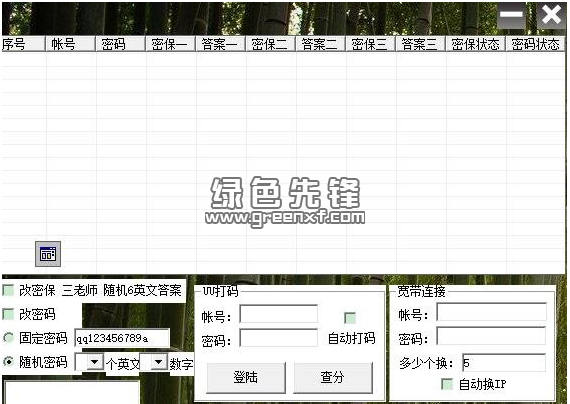The height and width of the screenshot is (404, 570).
Task: Select the 密码状态 column header
Action: click(535, 44)
